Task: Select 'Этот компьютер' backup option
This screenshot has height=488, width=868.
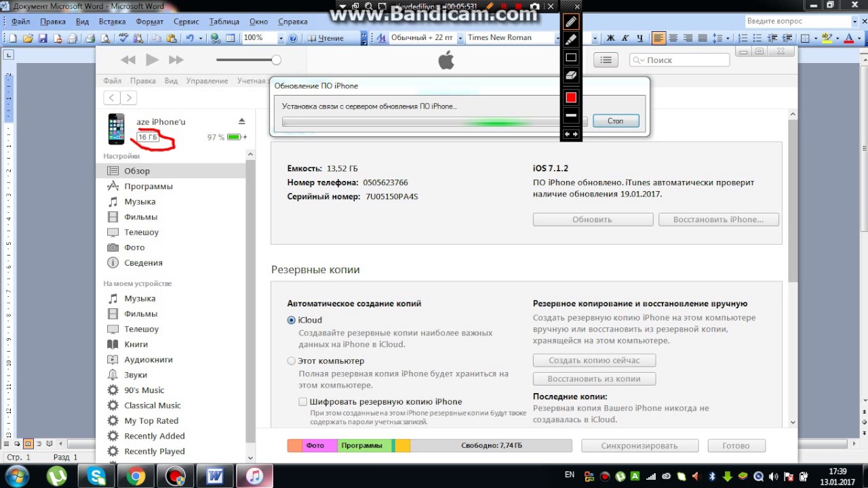Action: point(292,361)
